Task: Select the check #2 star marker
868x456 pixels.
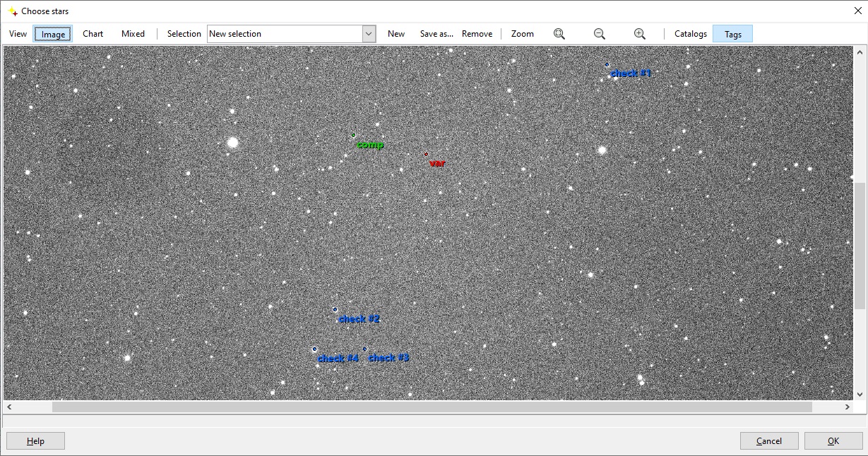Action: coord(335,309)
